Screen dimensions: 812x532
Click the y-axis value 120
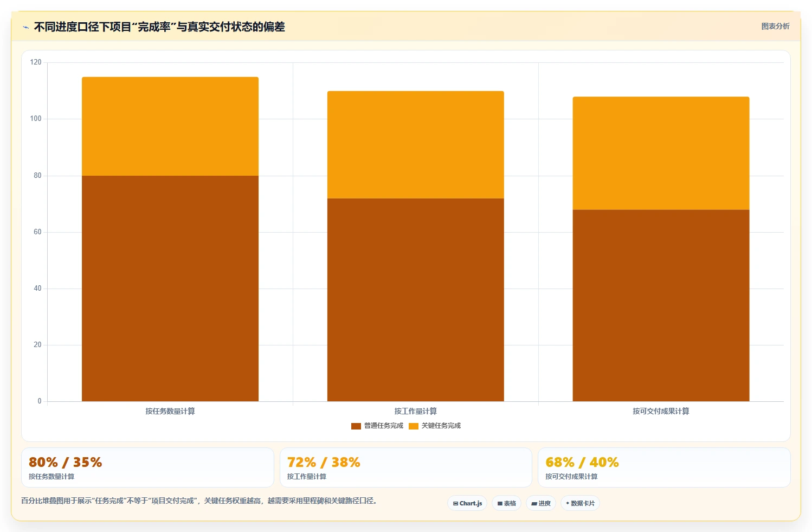click(36, 62)
